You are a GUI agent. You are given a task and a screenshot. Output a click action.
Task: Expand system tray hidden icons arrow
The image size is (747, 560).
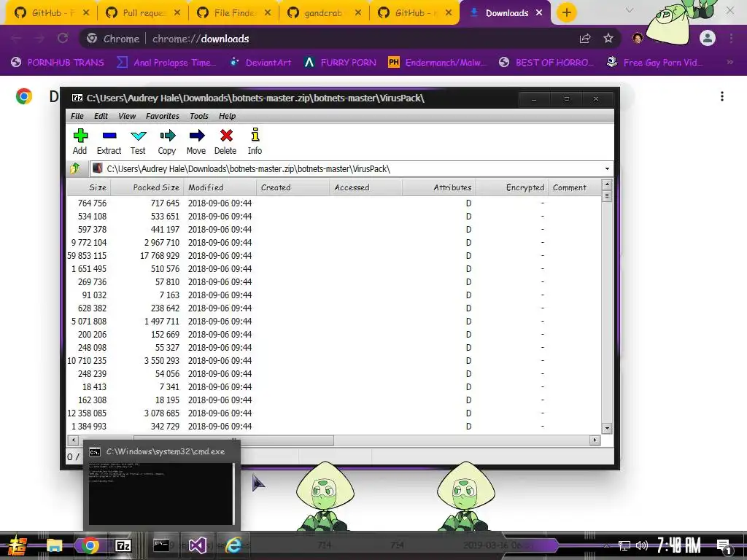click(x=606, y=545)
